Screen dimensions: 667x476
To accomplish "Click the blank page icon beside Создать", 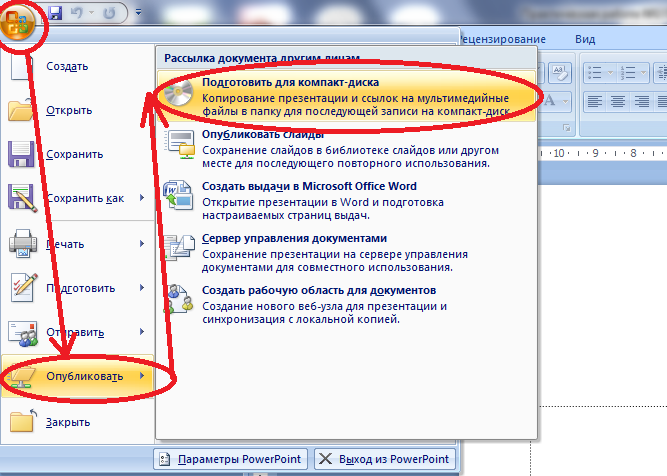I will [22, 66].
